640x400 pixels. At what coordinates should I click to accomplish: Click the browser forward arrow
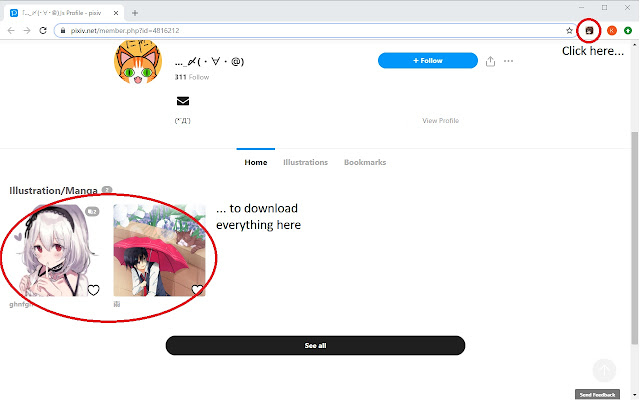pos(27,31)
